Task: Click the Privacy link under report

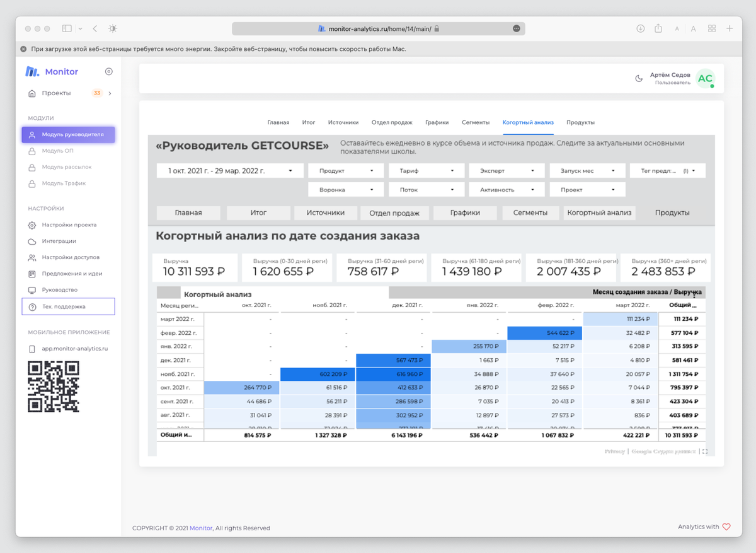Action: click(x=614, y=451)
